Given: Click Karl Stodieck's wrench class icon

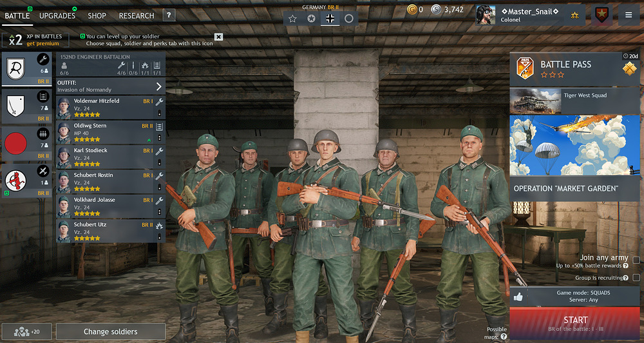Looking at the screenshot, I should point(159,151).
